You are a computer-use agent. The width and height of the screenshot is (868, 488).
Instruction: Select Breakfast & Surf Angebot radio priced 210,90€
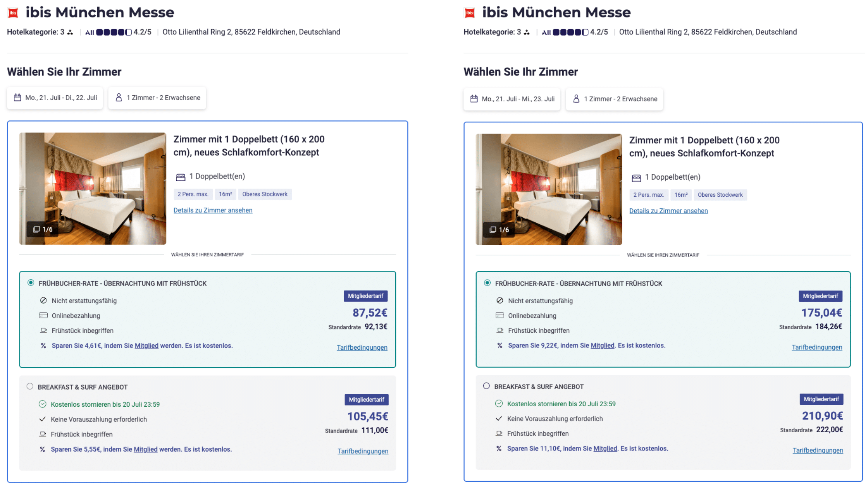click(486, 386)
